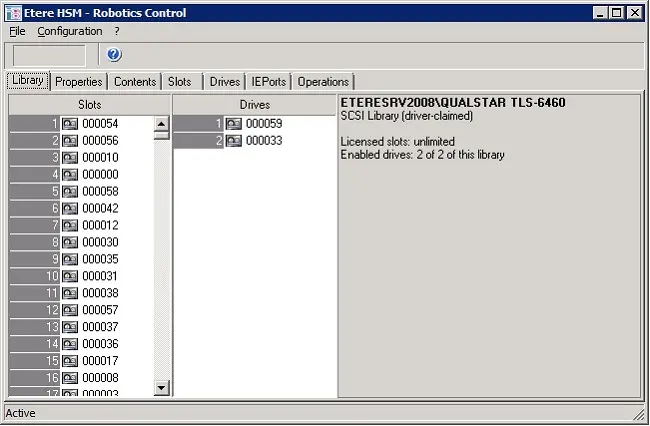Click tape icon for slot 000017
The height and width of the screenshot is (426, 650).
coord(70,361)
